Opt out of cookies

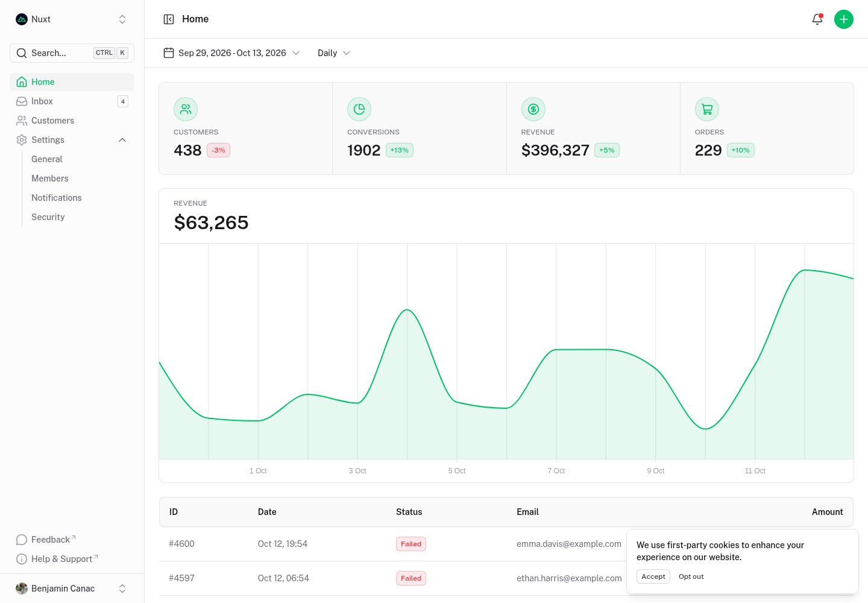click(x=691, y=576)
